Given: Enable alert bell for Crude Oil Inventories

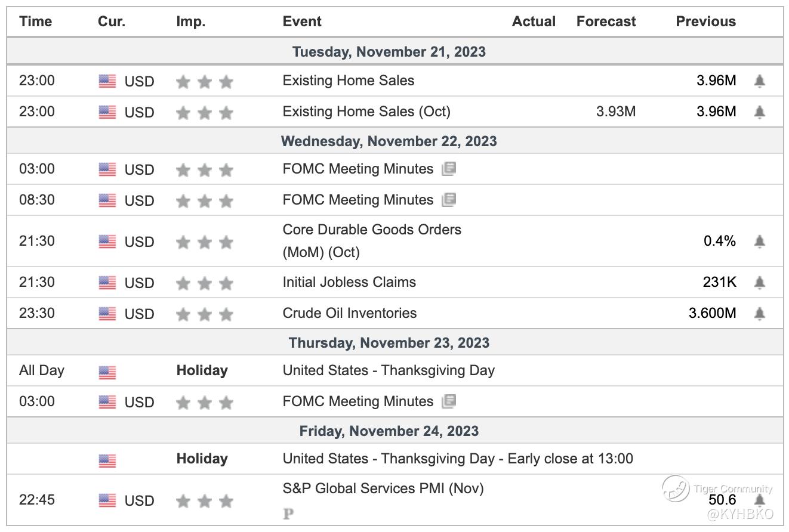Looking at the screenshot, I should coord(759,313).
